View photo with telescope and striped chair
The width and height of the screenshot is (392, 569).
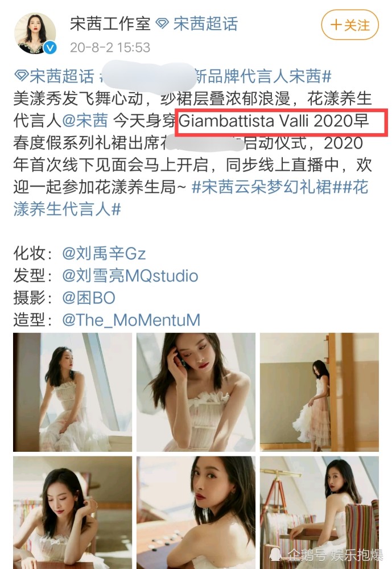319,513
